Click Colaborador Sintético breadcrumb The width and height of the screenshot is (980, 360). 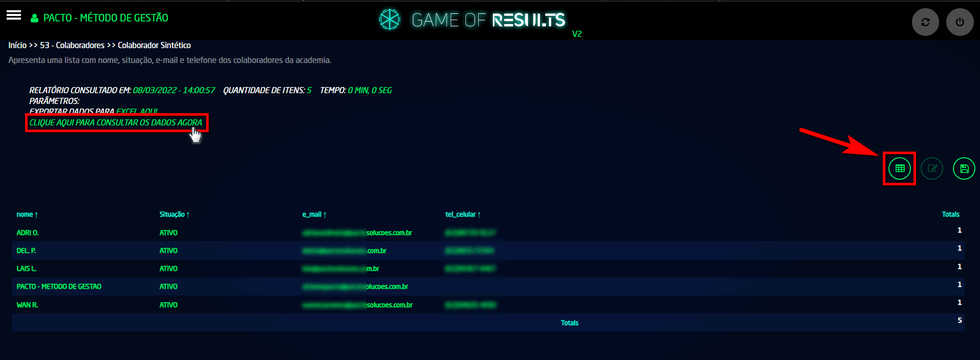[x=154, y=45]
